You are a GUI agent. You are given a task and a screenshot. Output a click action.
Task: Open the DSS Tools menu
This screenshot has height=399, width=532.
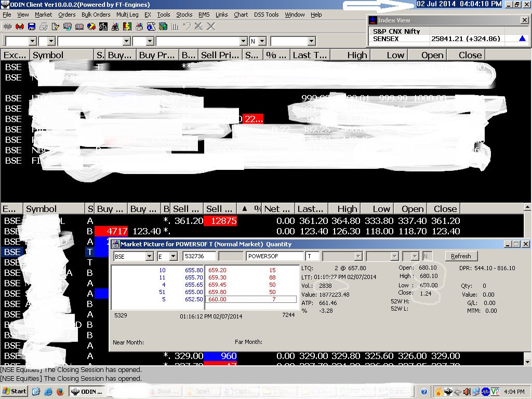click(x=267, y=15)
